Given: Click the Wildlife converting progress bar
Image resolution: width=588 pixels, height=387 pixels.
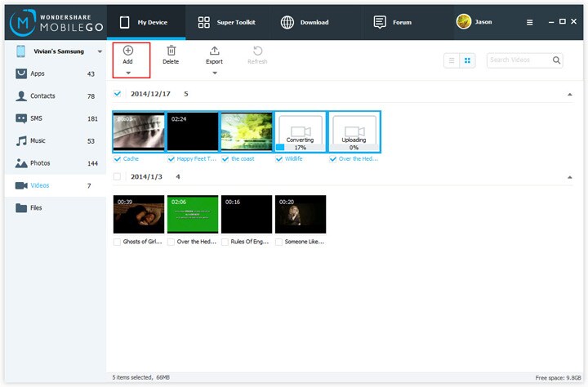Looking at the screenshot, I should point(301,148).
